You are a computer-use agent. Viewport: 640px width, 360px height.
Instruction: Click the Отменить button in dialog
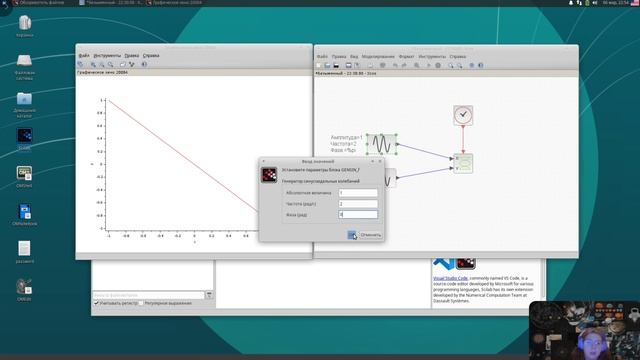point(370,235)
